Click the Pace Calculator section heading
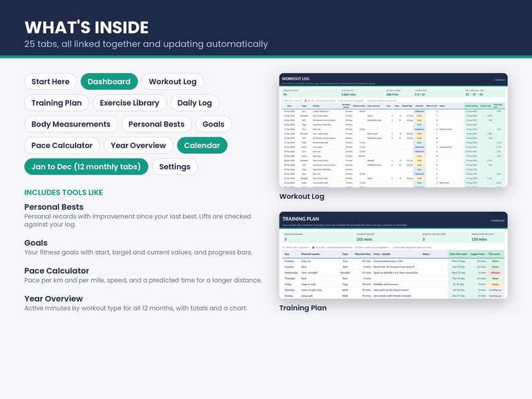This screenshot has height=399, width=532. pyautogui.click(x=57, y=271)
